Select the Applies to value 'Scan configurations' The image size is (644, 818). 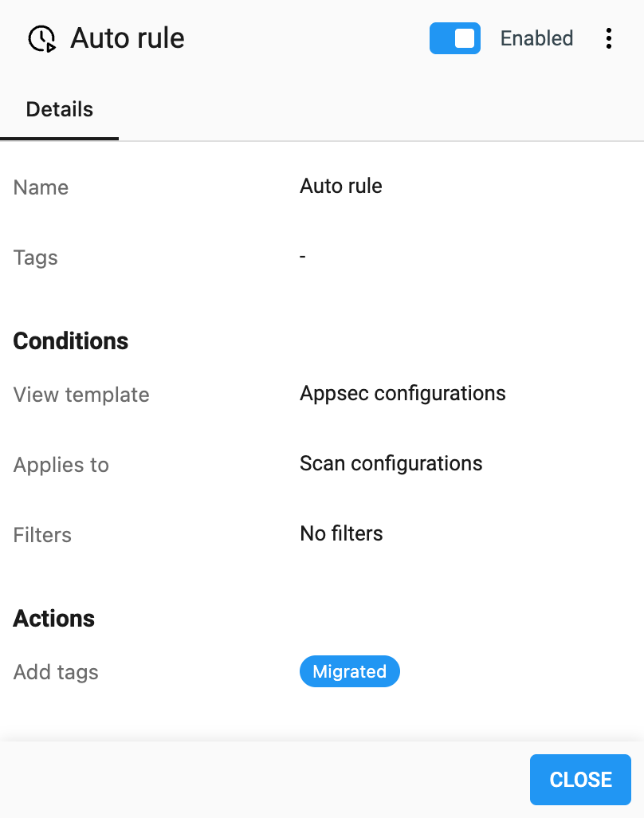point(391,463)
